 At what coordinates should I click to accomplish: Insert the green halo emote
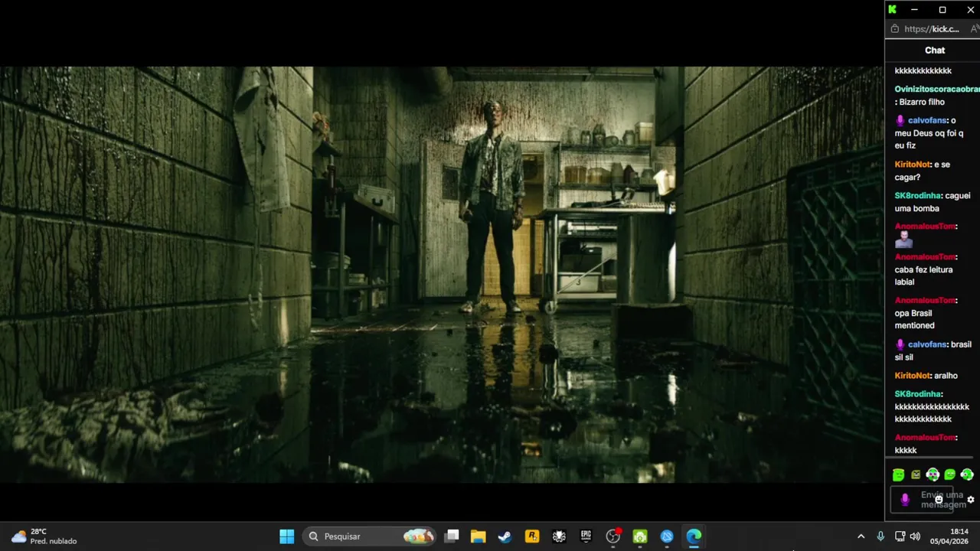[x=898, y=474]
